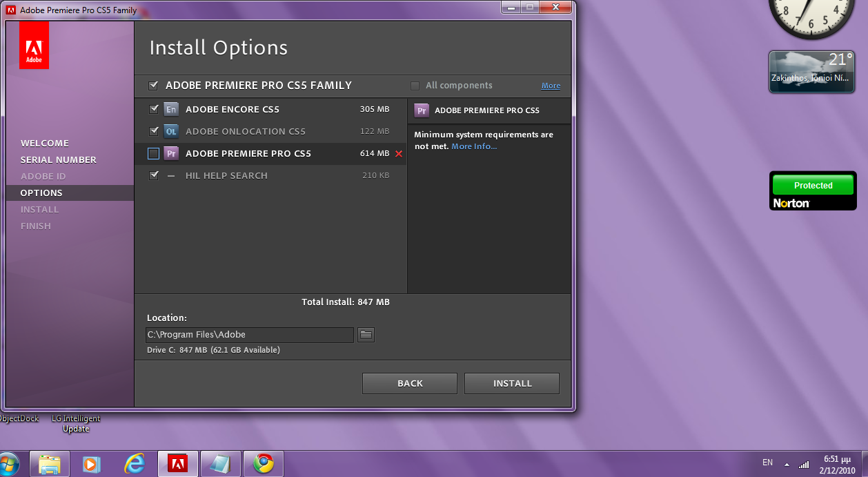Go to the Welcome step in sidebar
868x477 pixels.
click(45, 143)
